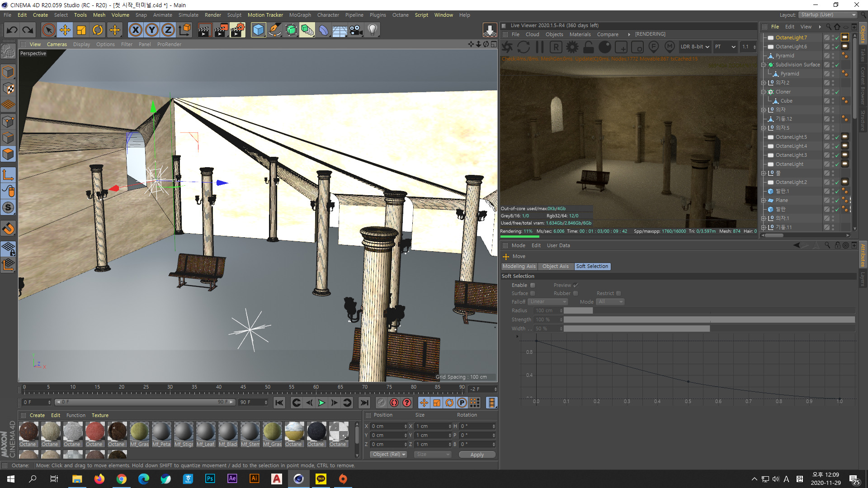Toggle the Octane lock resolution icon
The height and width of the screenshot is (488, 868).
(589, 47)
